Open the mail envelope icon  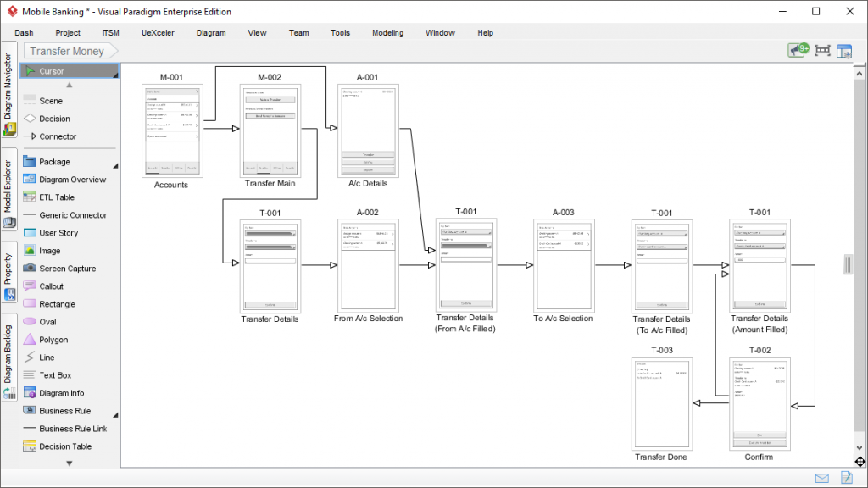[x=821, y=477]
